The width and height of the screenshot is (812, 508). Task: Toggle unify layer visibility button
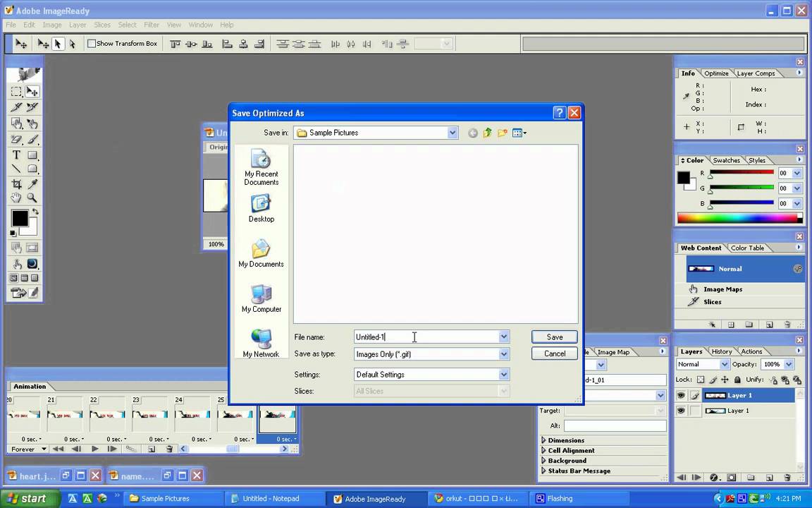click(x=785, y=380)
